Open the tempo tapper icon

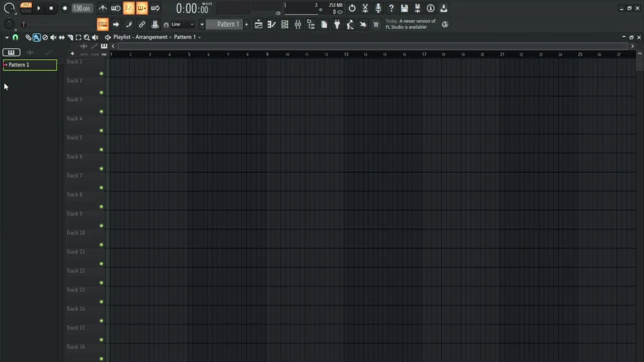[x=350, y=24]
